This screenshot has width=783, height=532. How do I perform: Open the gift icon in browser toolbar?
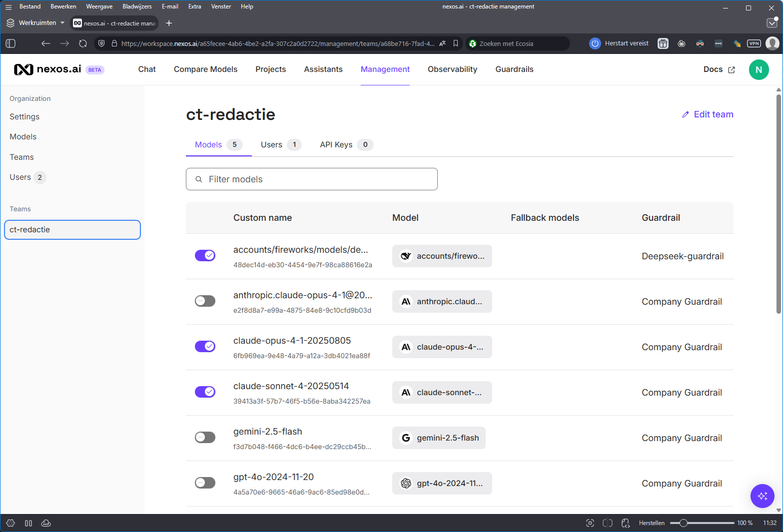(663, 43)
